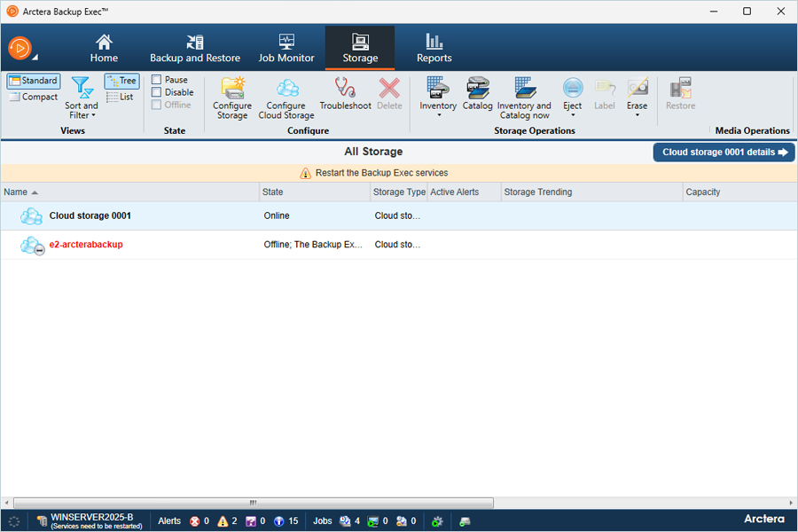This screenshot has width=798, height=532.
Task: Open the Backup and Restore tab
Action: tap(195, 49)
